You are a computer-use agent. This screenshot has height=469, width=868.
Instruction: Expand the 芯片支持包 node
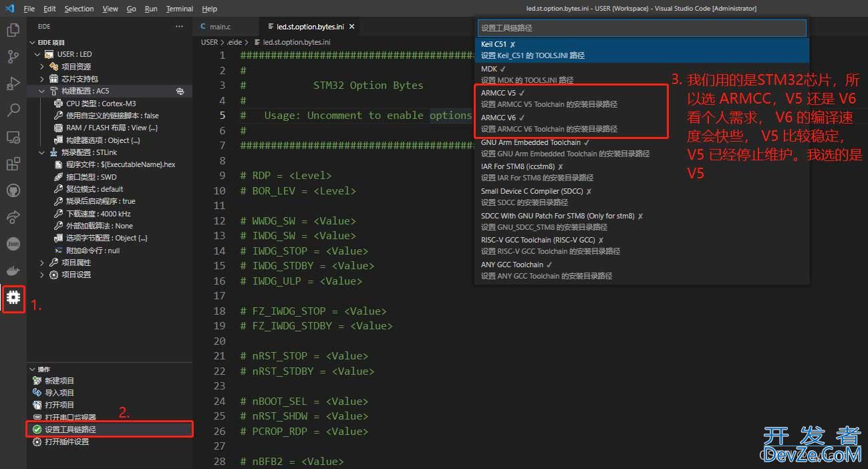pyautogui.click(x=43, y=79)
